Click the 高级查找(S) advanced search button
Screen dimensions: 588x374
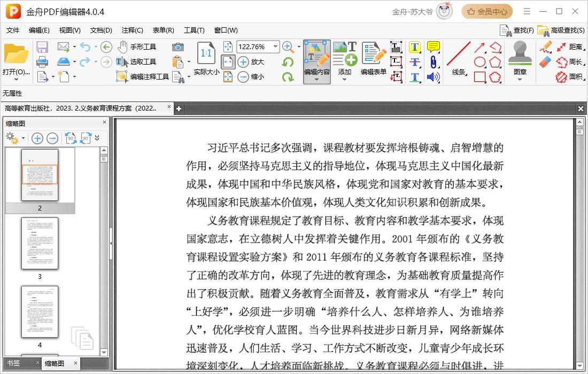click(561, 30)
